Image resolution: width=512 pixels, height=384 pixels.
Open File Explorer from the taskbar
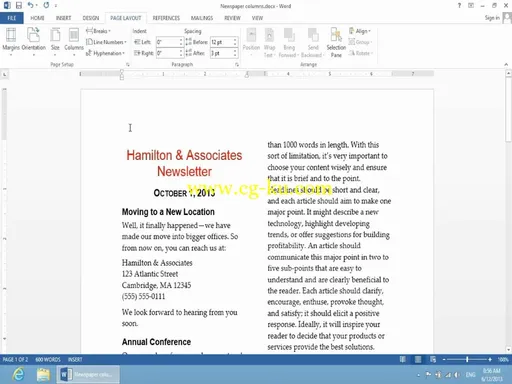43,374
